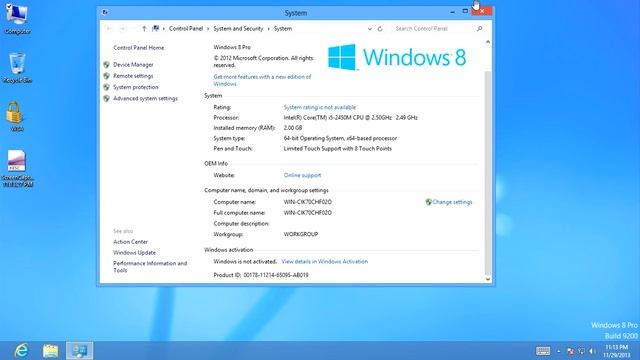Click the Action Center flag tray icon
Image resolution: width=640 pixels, height=360 pixels.
point(570,351)
